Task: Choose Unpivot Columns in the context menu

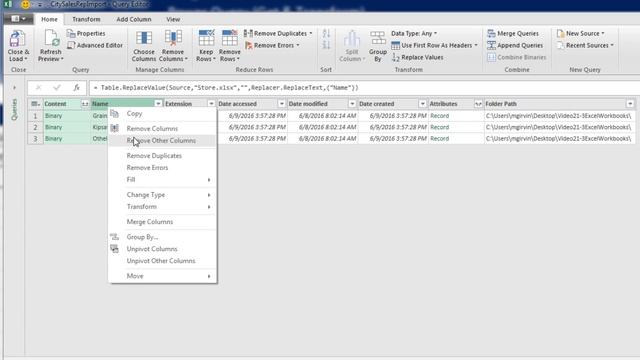Action: [x=162, y=249]
